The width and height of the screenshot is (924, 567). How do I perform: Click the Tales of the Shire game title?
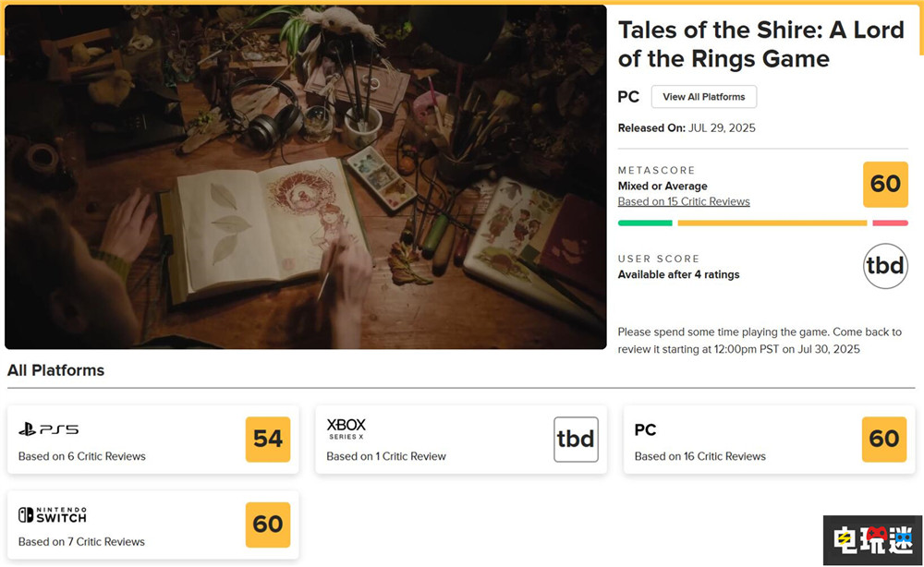pyautogui.click(x=760, y=44)
